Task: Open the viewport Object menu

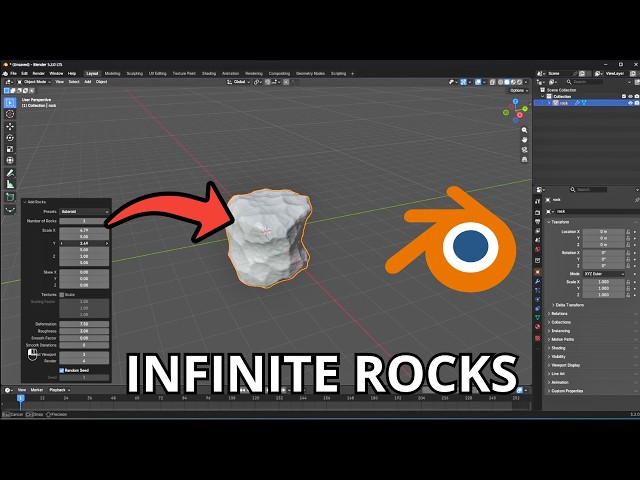Action: point(101,82)
